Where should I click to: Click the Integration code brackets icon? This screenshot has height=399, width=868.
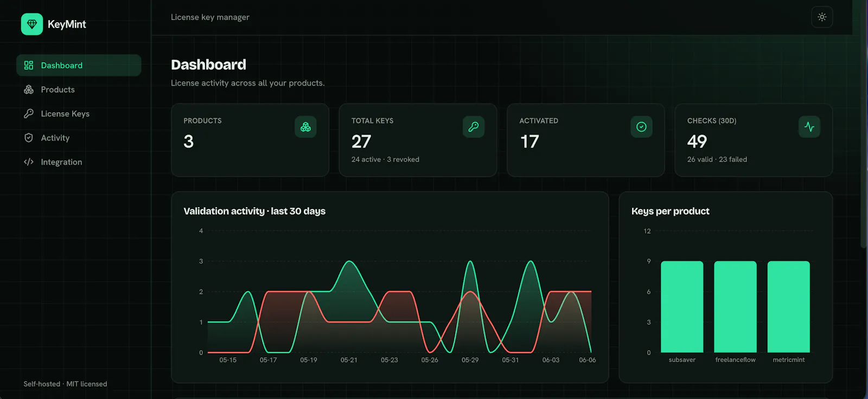tap(29, 162)
